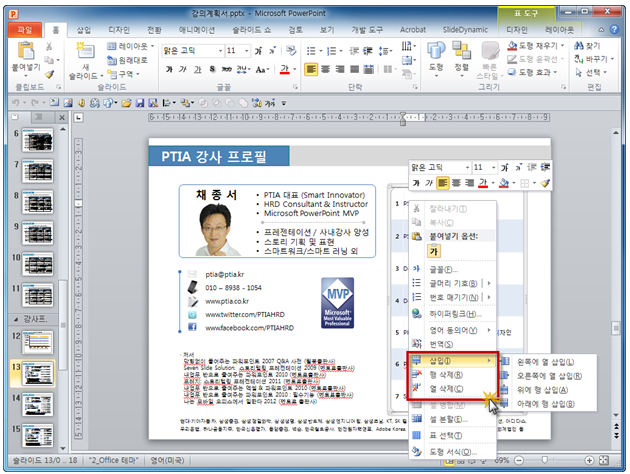Click the numbered list icon in ribbon
The height and width of the screenshot is (474, 630).
(331, 51)
